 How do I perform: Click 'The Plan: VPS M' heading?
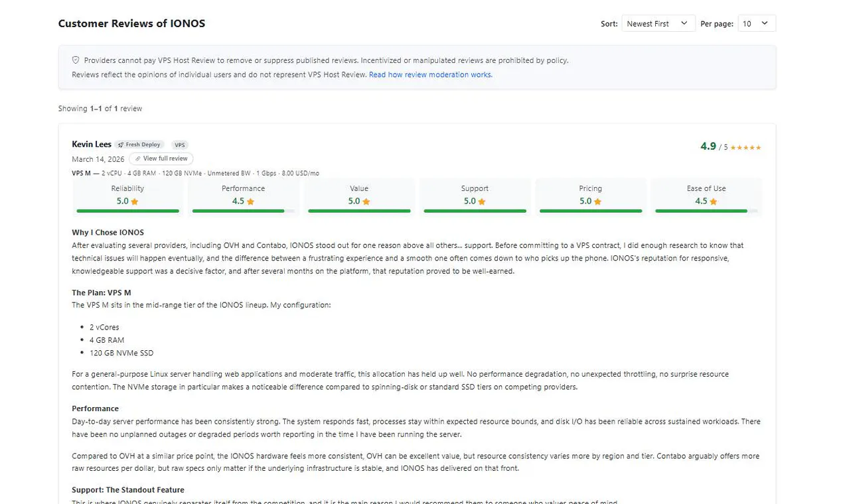tap(102, 292)
